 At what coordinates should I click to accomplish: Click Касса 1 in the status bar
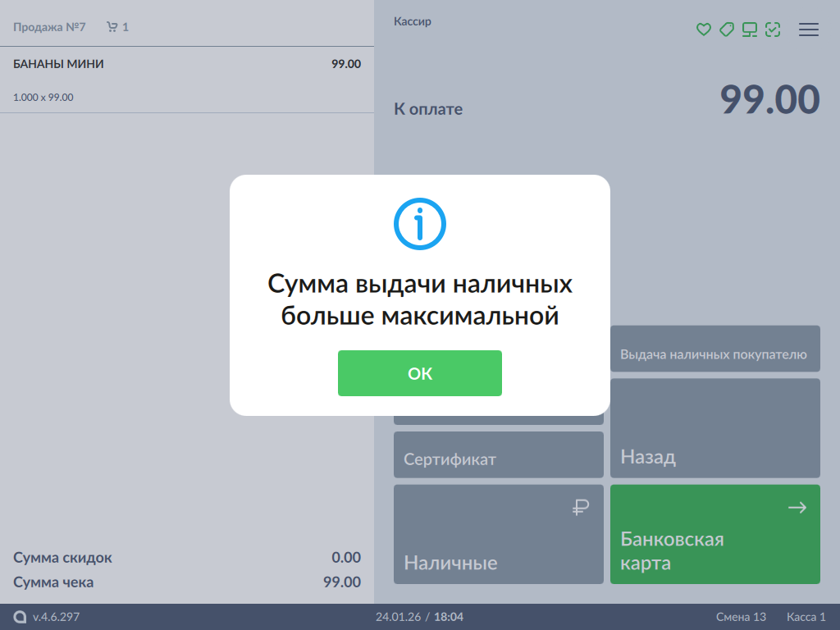806,617
